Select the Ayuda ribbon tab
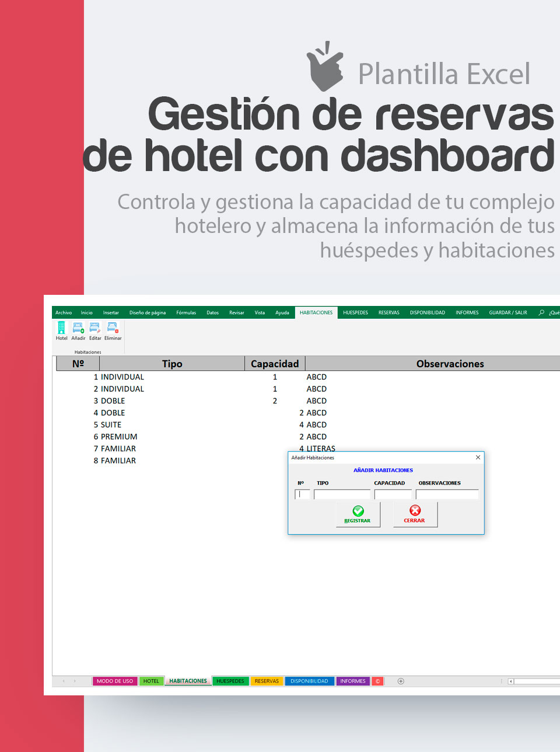This screenshot has width=560, height=752. point(282,312)
